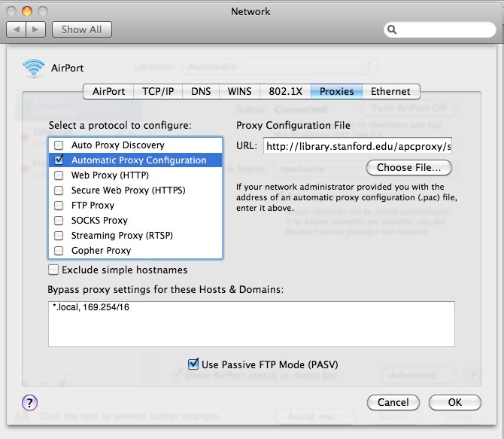The width and height of the screenshot is (504, 439).
Task: Open the DNS tab
Action: (201, 91)
